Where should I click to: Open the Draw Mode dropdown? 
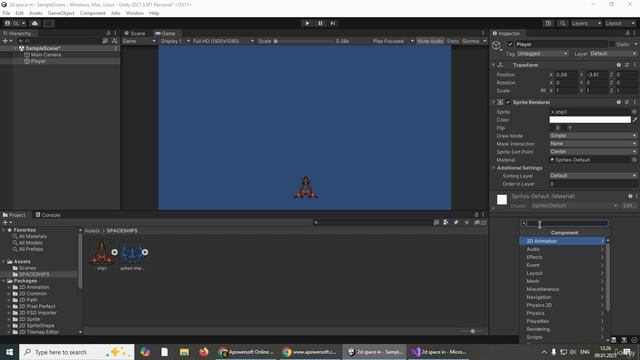coord(593,136)
